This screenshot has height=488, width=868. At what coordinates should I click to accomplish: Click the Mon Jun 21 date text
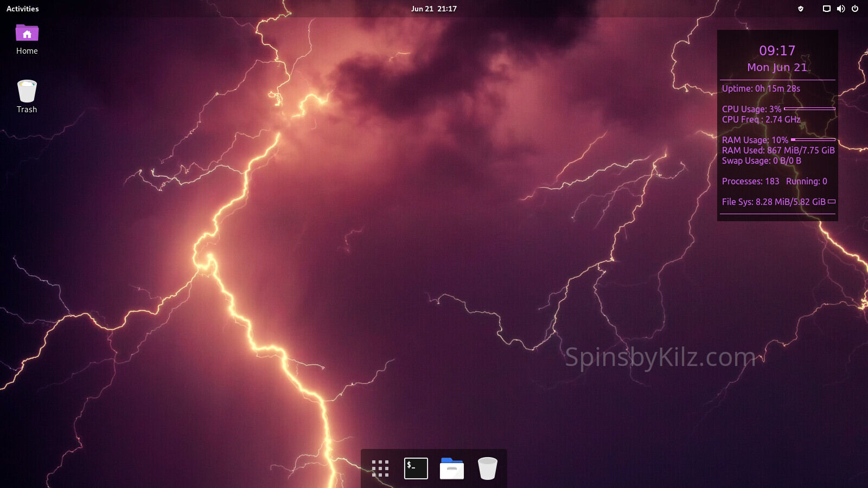tap(777, 67)
